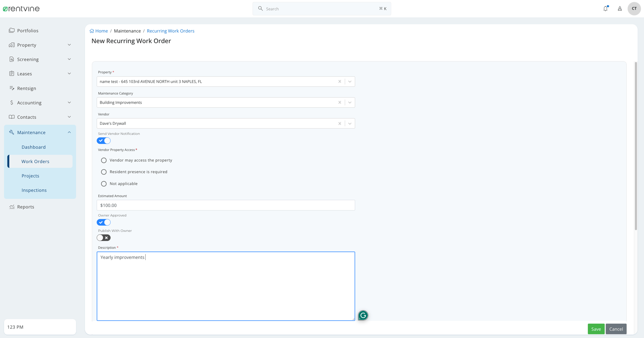Image resolution: width=644 pixels, height=338 pixels.
Task: Open the Portfolios section from the sidebar
Action: tap(27, 30)
